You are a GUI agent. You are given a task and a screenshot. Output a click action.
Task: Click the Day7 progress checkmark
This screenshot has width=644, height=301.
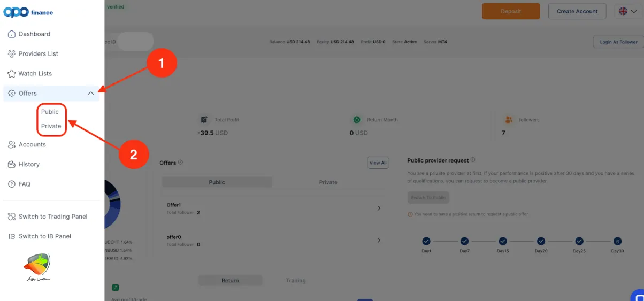click(x=464, y=241)
